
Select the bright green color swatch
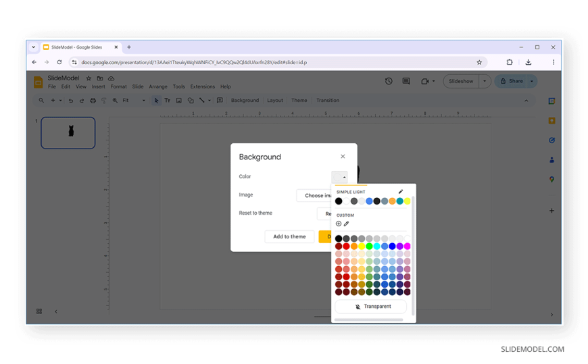coord(370,246)
